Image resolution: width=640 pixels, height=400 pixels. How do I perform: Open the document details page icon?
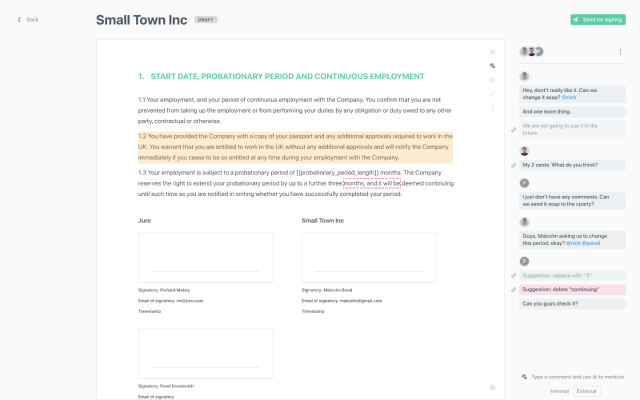(x=492, y=80)
